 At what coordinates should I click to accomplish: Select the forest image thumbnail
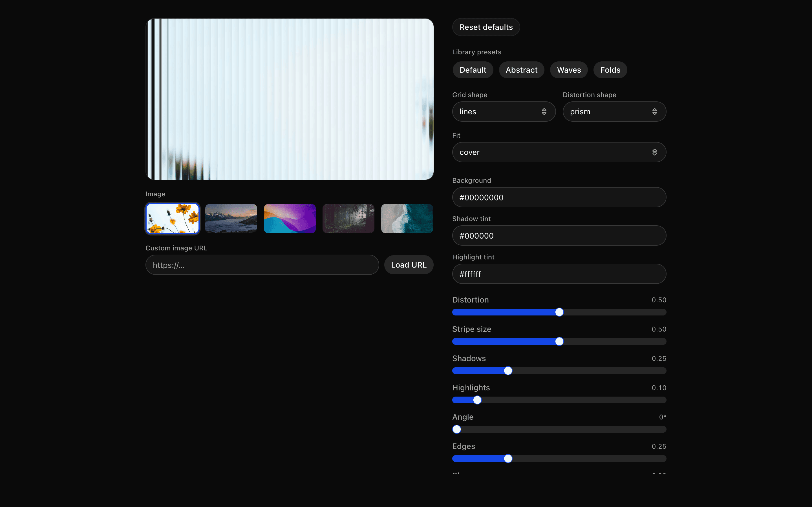tap(348, 218)
